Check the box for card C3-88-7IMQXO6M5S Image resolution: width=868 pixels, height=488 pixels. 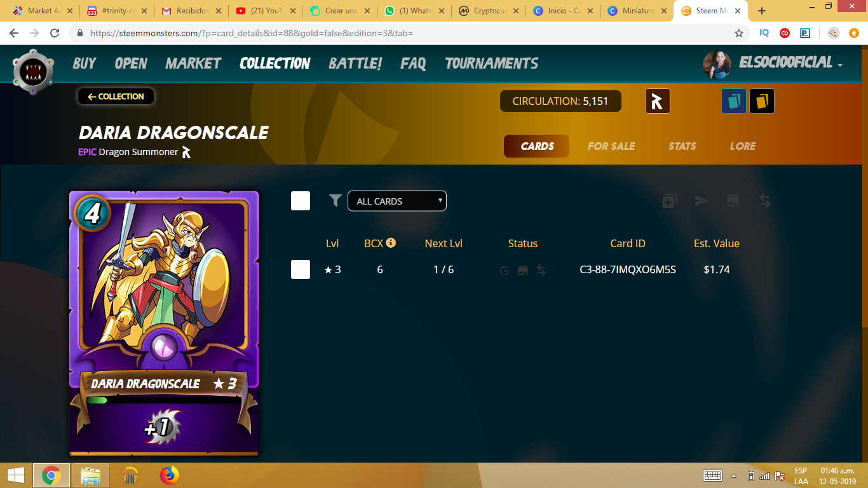pyautogui.click(x=301, y=269)
